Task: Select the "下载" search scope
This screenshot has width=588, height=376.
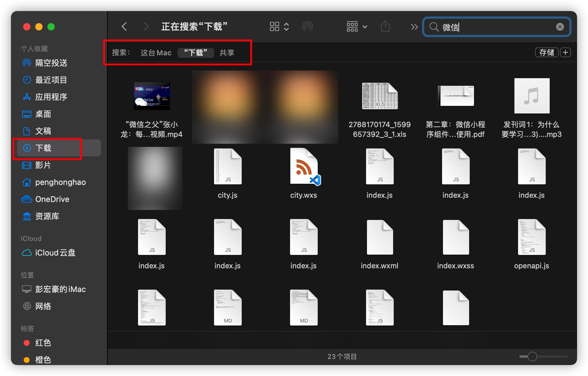Action: click(x=195, y=53)
